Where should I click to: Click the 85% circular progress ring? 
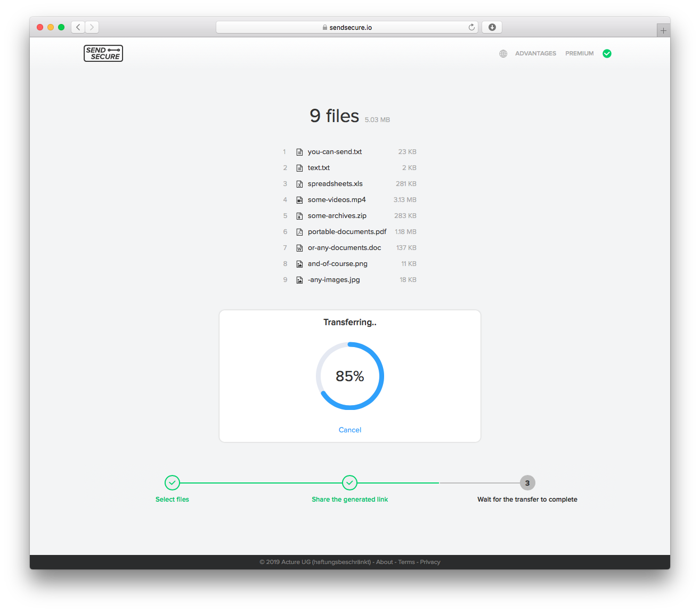349,376
